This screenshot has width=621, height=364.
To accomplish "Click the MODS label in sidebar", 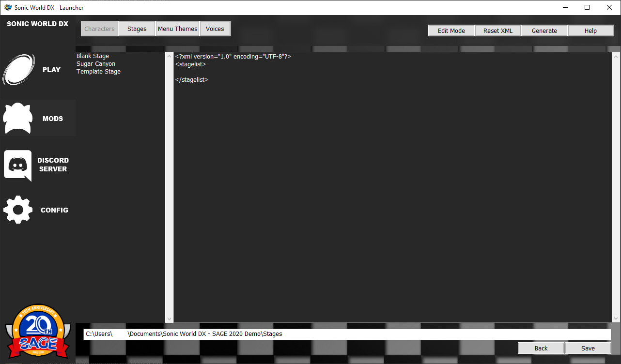I will pyautogui.click(x=53, y=119).
